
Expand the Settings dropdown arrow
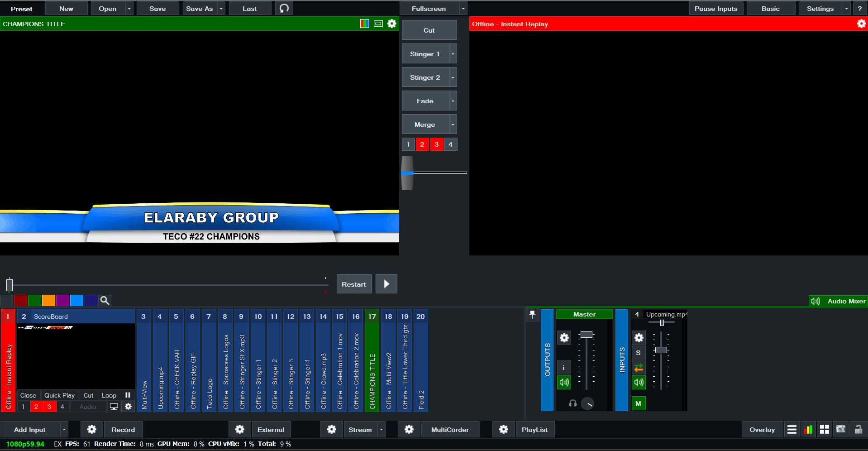(x=847, y=9)
